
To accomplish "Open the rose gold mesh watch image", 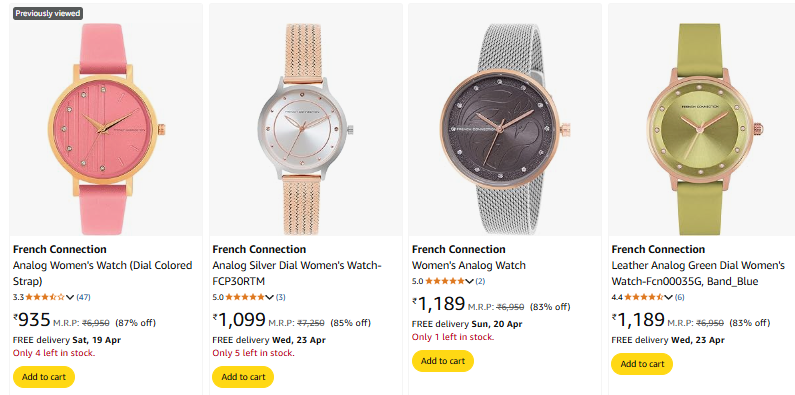I will point(306,129).
